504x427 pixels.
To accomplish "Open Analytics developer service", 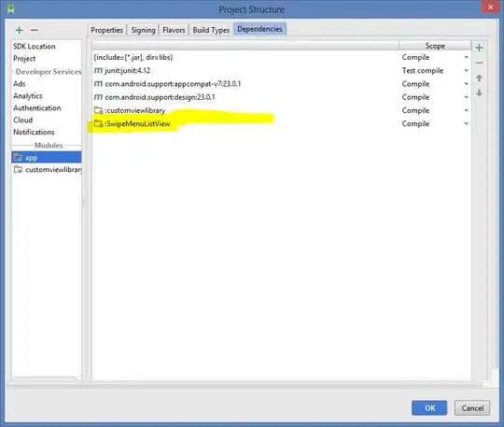I will [x=28, y=96].
